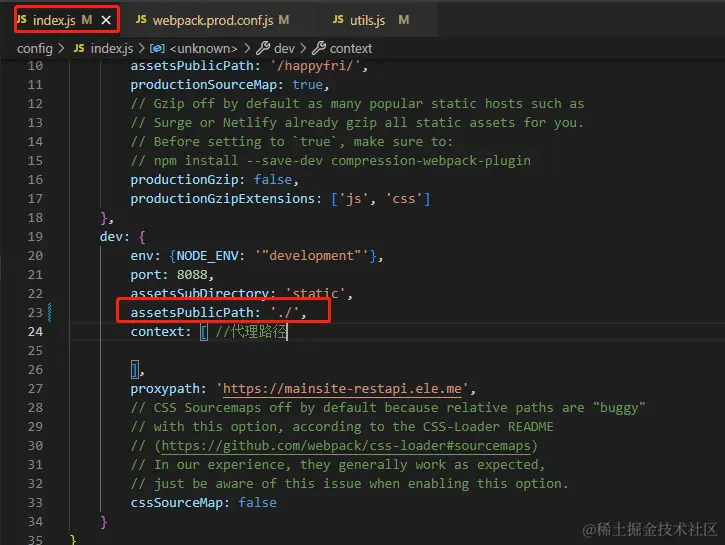Open the github css-loader sourcemaps link
Image resolution: width=725 pixels, height=545 pixels.
(346, 446)
